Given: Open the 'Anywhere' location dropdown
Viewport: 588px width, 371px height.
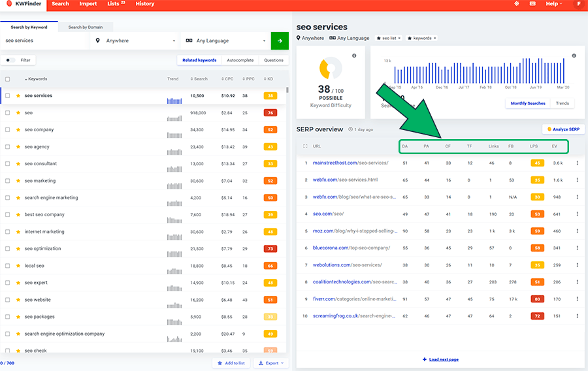Looking at the screenshot, I should coord(135,40).
